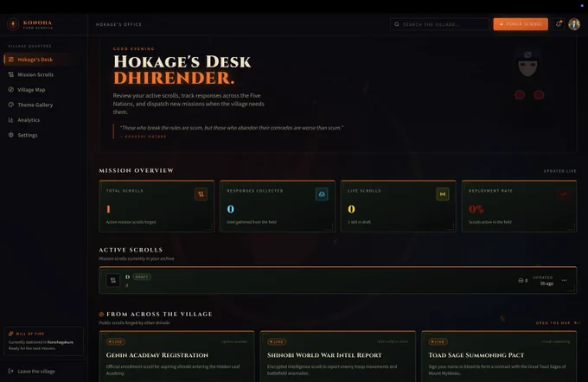Click the scroll icon of row D

click(113, 280)
